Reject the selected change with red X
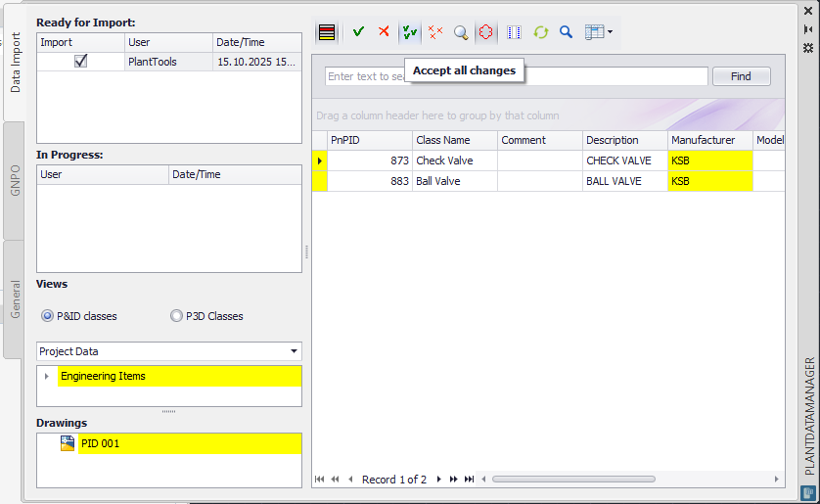 pos(384,32)
